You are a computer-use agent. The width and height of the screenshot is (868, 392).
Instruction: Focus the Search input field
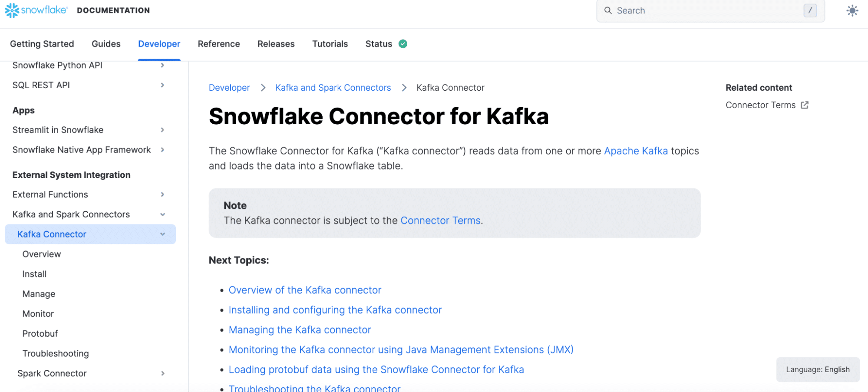(x=710, y=10)
